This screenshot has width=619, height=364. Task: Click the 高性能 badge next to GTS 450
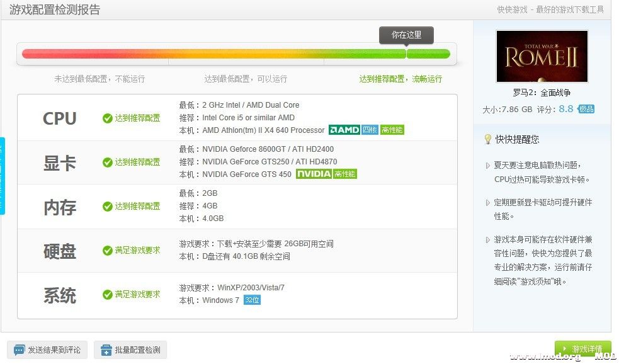pos(345,175)
